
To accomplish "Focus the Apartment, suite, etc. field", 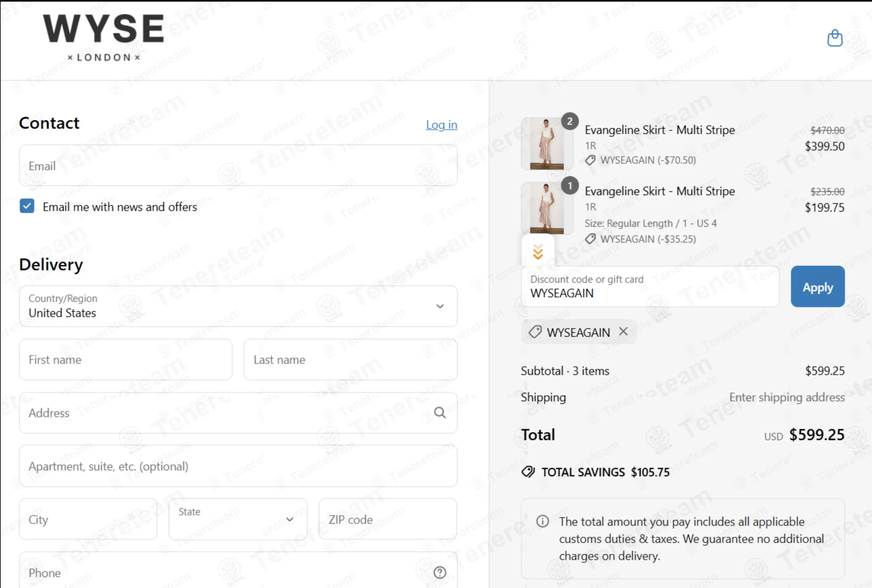I will click(238, 466).
